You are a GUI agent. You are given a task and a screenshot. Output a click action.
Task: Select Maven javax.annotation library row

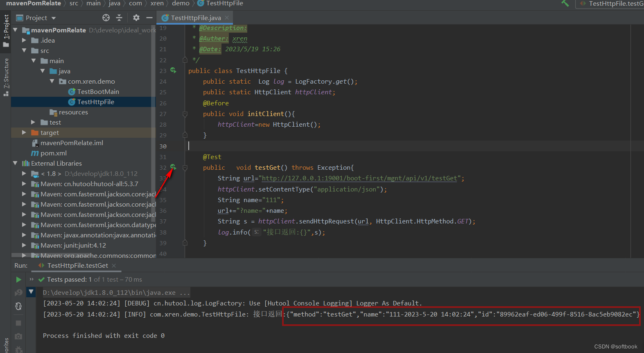pyautogui.click(x=84, y=235)
